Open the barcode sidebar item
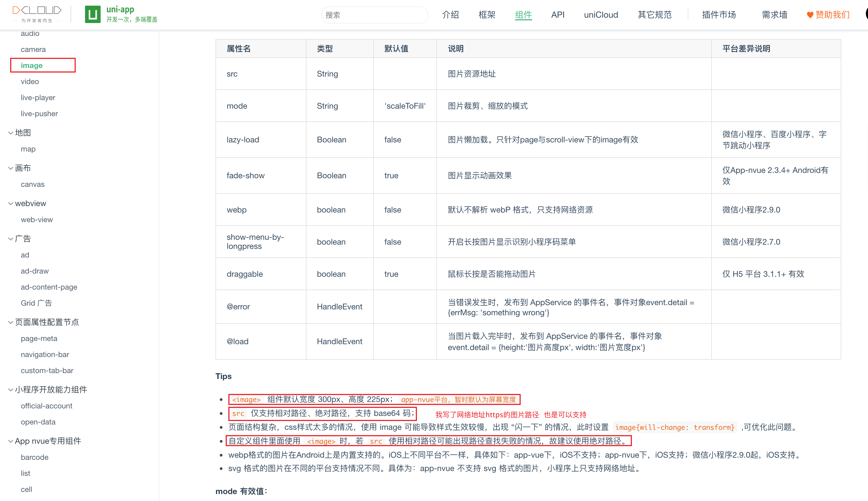 pos(34,457)
